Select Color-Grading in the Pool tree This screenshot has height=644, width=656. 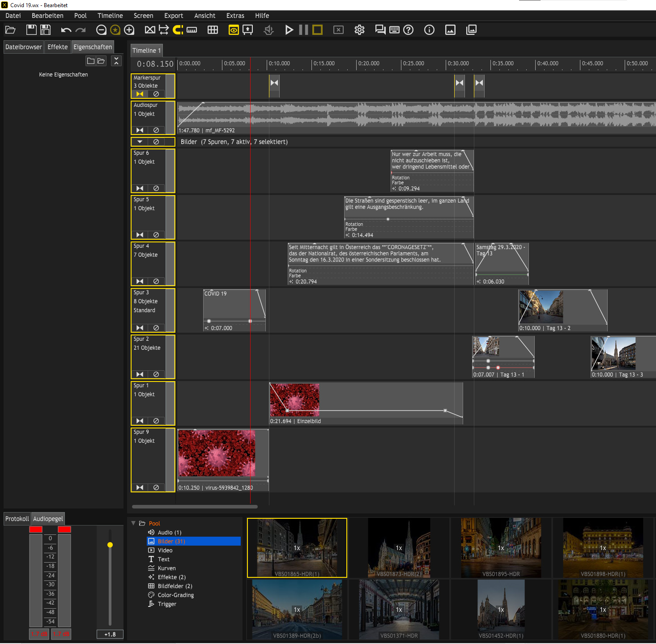(175, 595)
